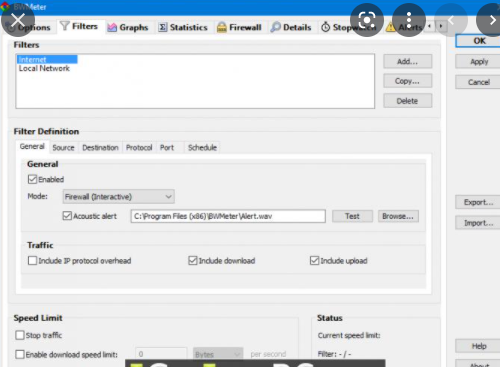The image size is (500, 367).
Task: Delete the selected filter
Action: (x=407, y=101)
